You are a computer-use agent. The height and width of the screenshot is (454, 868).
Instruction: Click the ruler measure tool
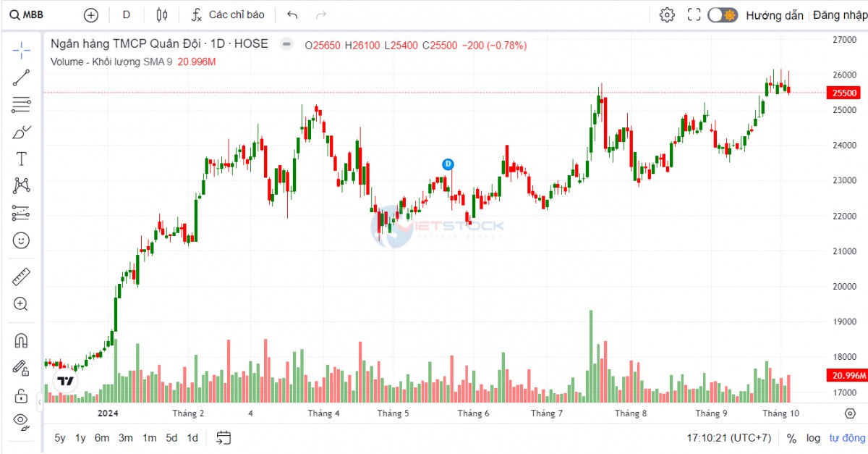22,277
